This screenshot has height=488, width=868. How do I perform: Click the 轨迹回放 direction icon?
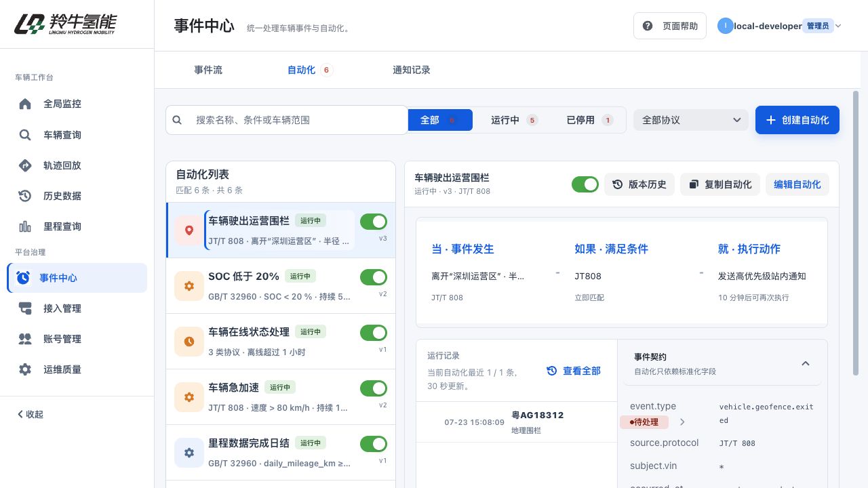[x=25, y=165]
